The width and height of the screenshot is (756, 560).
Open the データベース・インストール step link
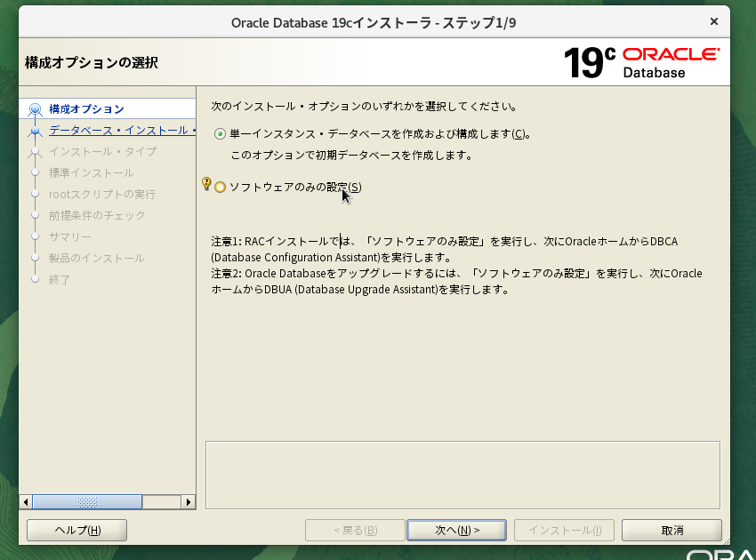click(122, 130)
